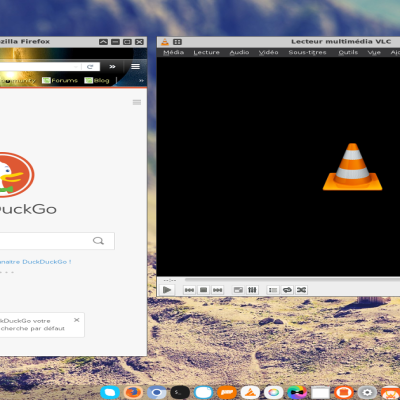Open white-blue notes app between terminal and pap
The image size is (400, 400).
[203, 392]
